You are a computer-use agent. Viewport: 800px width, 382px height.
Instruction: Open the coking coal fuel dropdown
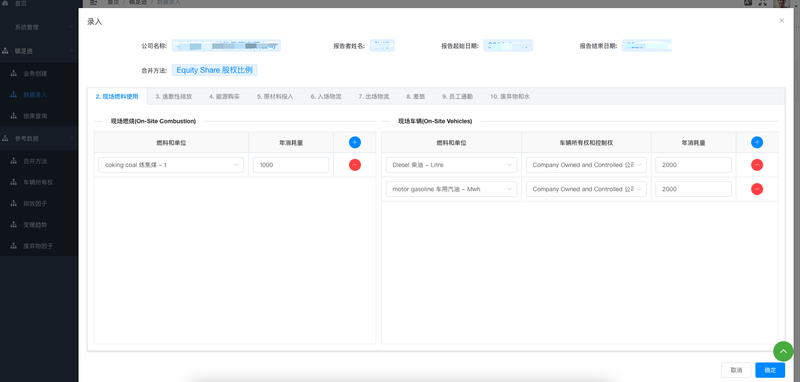point(171,165)
